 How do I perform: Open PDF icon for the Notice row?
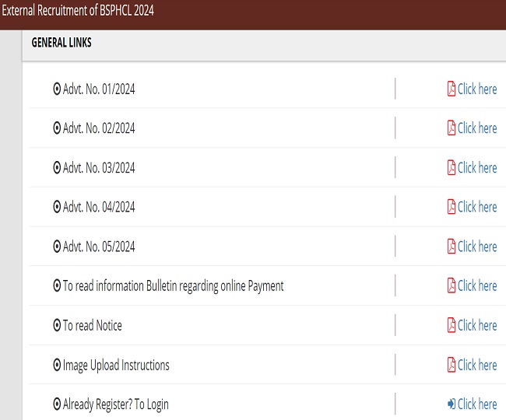451,325
